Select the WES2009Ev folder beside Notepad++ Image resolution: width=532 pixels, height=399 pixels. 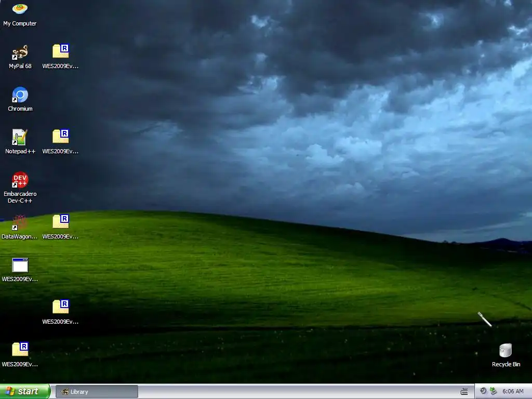[60, 142]
